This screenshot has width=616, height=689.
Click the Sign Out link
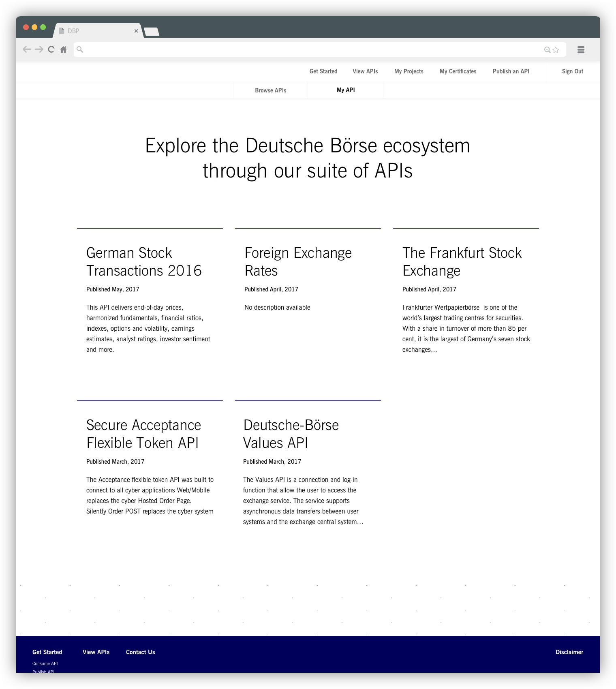point(573,71)
